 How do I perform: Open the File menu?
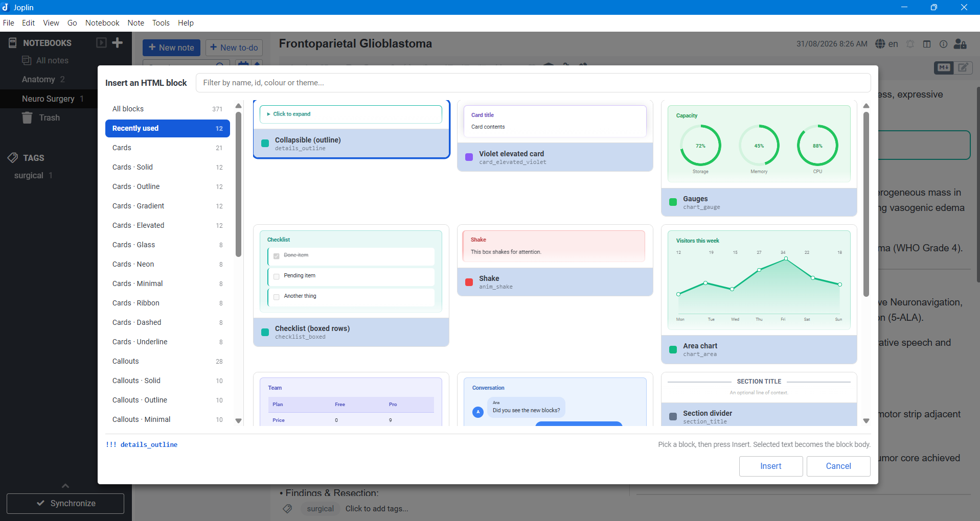9,23
